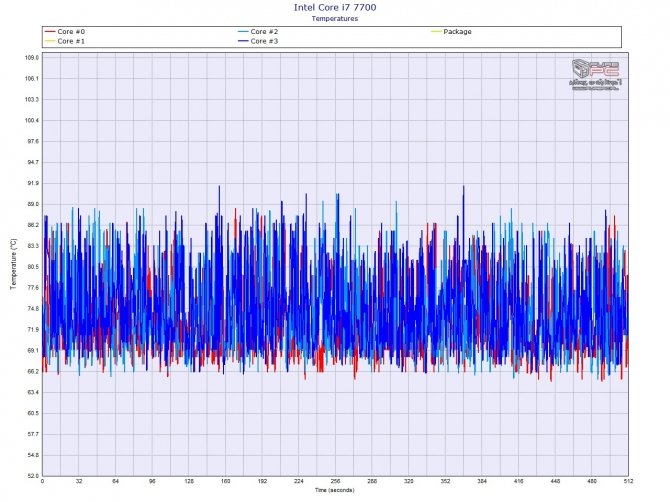This screenshot has width=670, height=502.
Task: Click the 80.5 y-axis value
Action: point(33,267)
